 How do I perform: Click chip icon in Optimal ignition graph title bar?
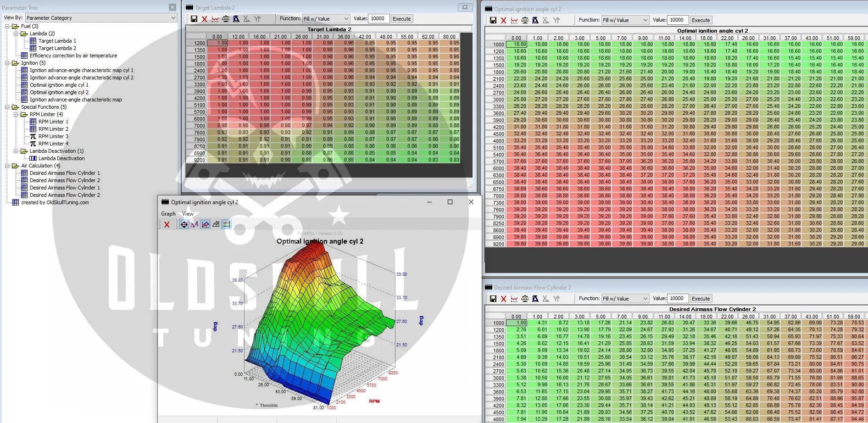(x=165, y=202)
